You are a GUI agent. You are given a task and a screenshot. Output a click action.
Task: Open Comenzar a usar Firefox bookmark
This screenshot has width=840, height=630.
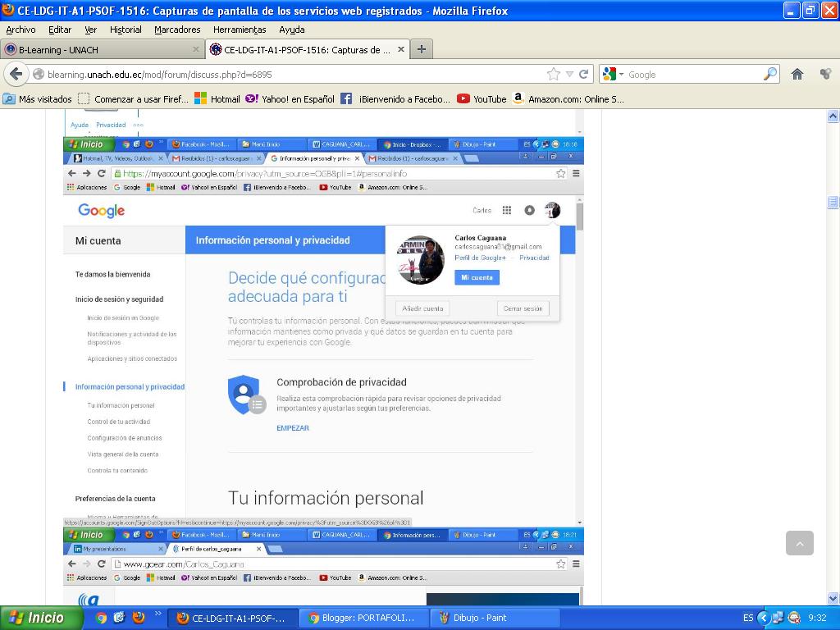point(134,99)
